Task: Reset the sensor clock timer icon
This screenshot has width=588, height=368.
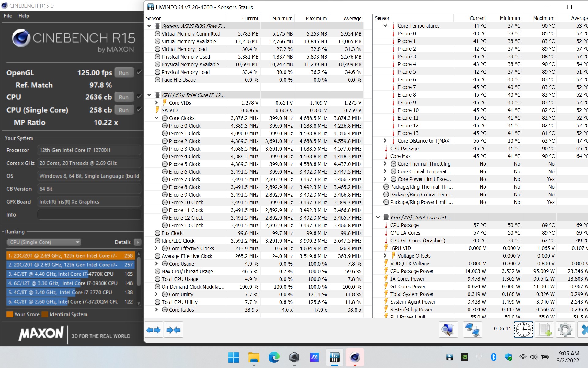Action: tap(523, 330)
